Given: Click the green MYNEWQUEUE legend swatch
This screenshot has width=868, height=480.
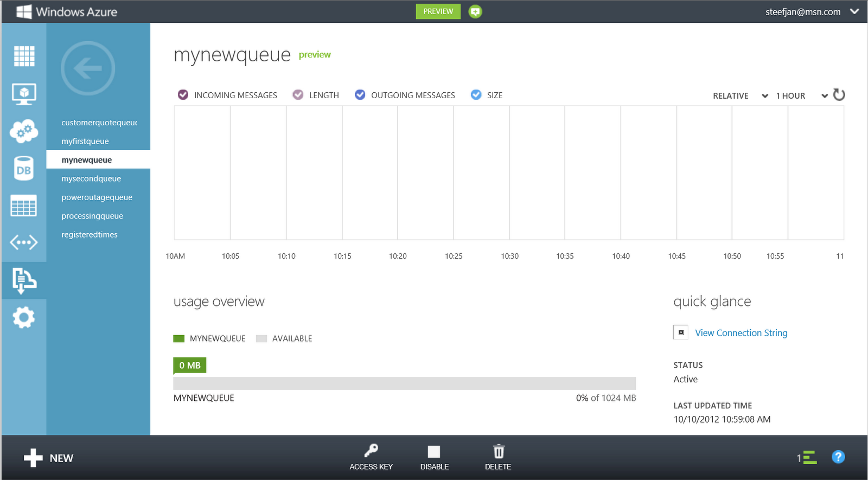Looking at the screenshot, I should [x=179, y=338].
